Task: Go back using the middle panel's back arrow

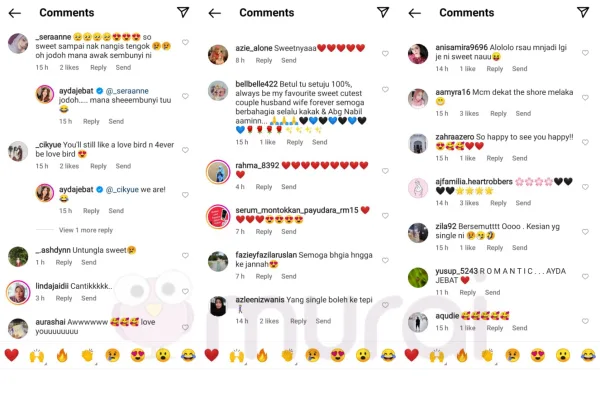Action: point(215,13)
